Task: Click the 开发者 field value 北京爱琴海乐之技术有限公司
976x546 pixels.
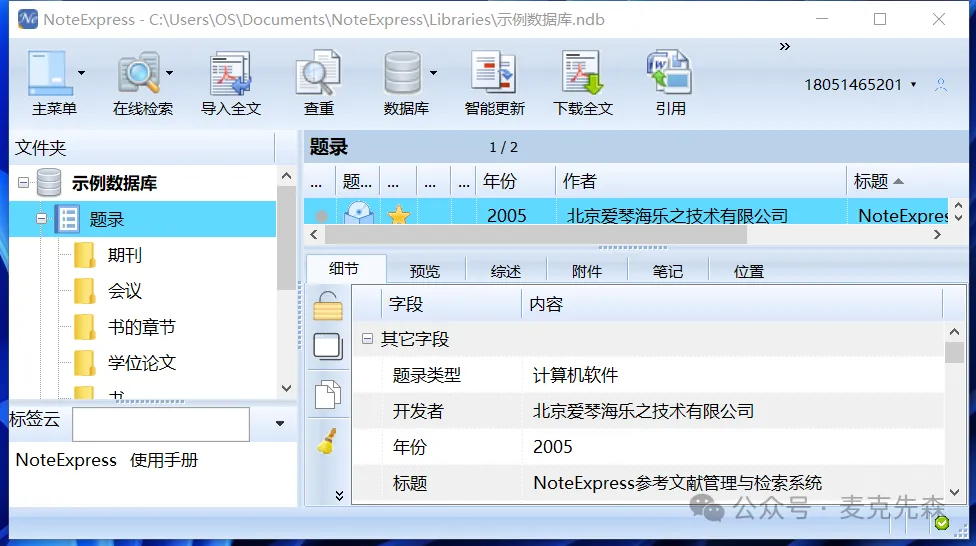Action: 643,411
